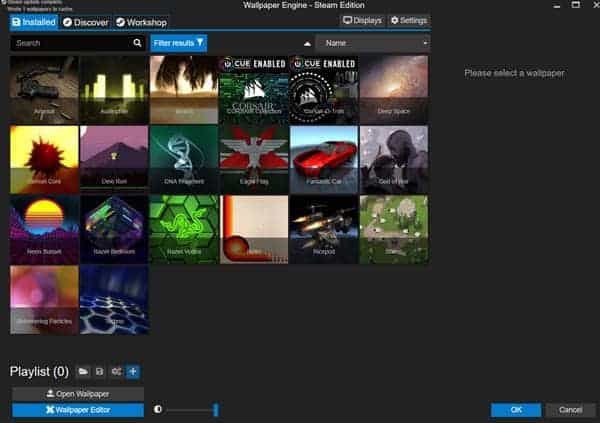Open the Settings gear button
The image size is (600, 423).
408,20
